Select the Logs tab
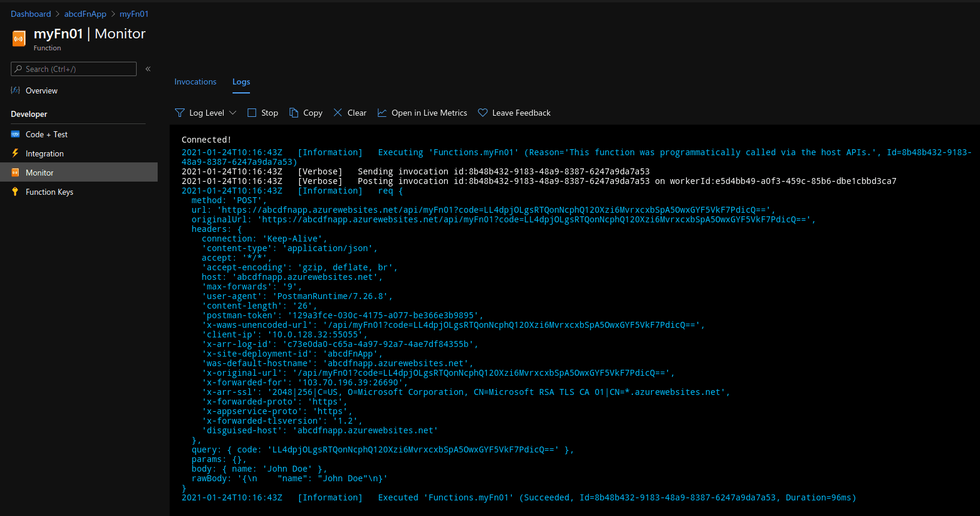The image size is (980, 516). pos(241,82)
